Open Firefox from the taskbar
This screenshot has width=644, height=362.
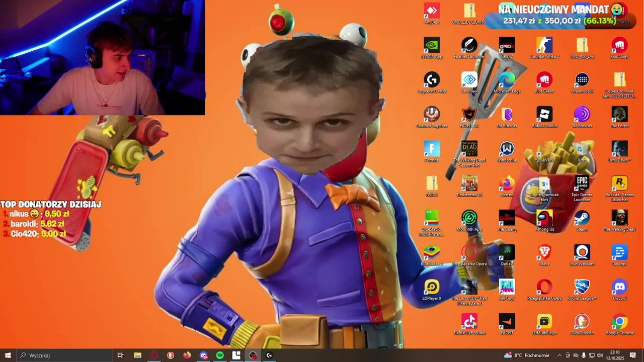187,355
